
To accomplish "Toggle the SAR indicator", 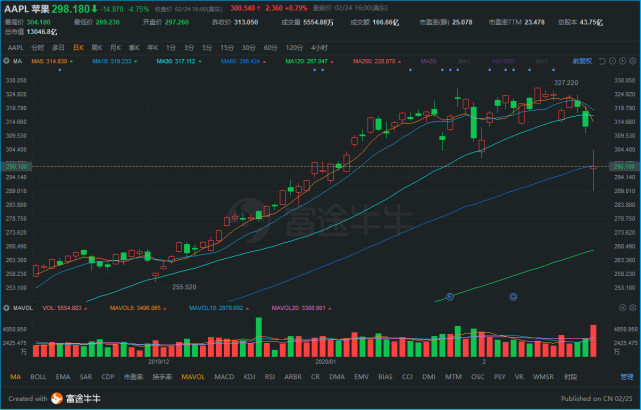I will (86, 377).
